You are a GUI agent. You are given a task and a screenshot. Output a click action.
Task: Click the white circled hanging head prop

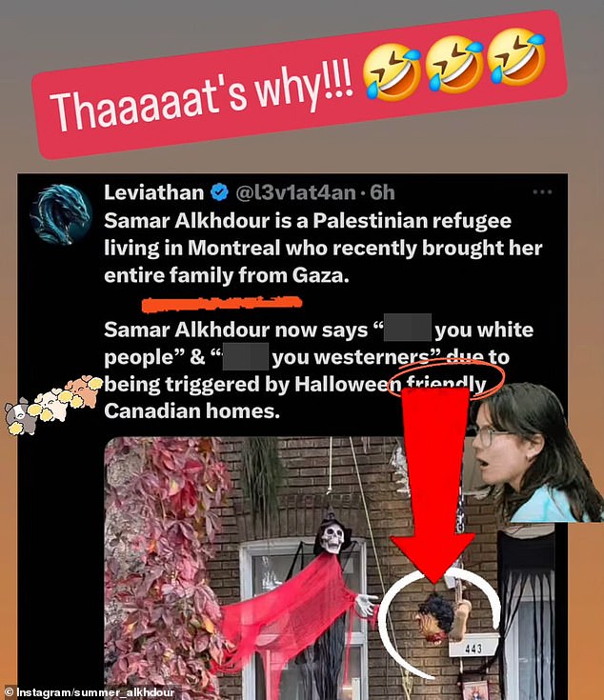point(440,623)
